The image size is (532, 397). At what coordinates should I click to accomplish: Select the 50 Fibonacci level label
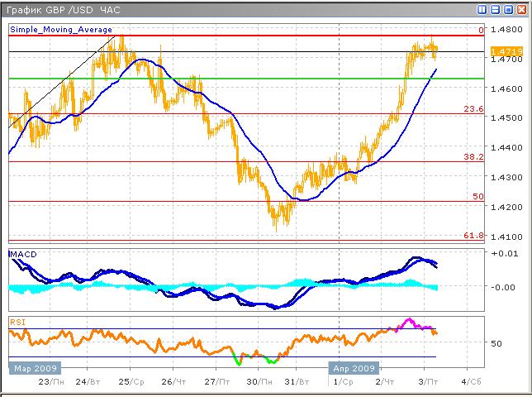click(477, 196)
